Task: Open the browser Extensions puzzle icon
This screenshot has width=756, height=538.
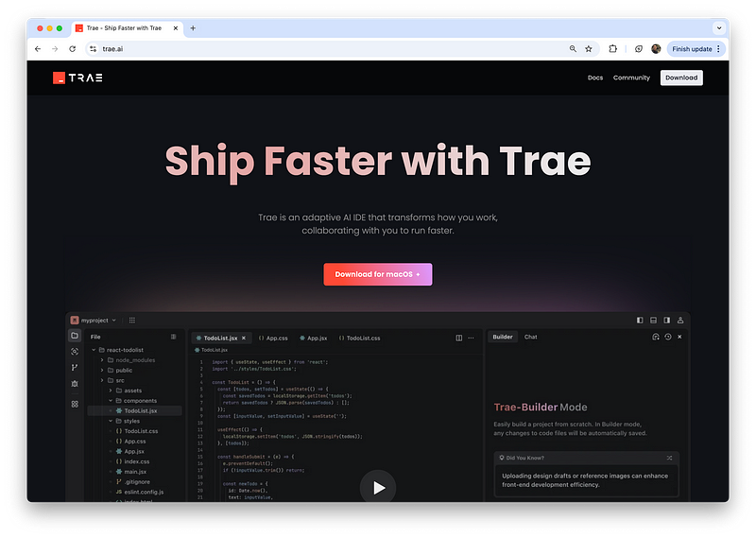Action: point(612,49)
